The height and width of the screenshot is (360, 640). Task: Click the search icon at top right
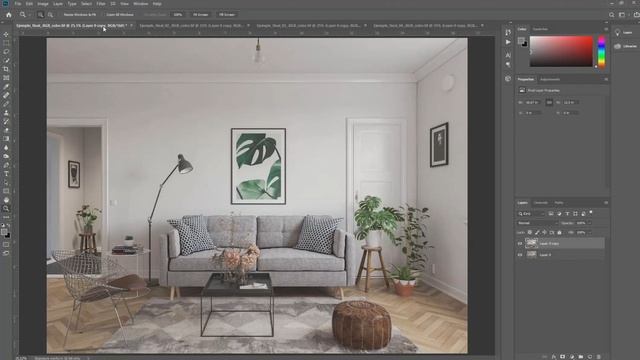[611, 15]
